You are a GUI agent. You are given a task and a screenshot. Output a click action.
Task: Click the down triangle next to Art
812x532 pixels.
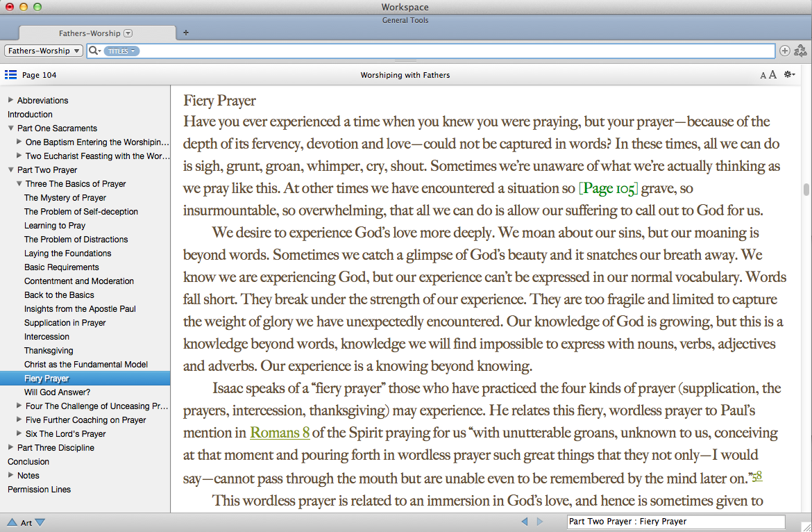coord(40,522)
